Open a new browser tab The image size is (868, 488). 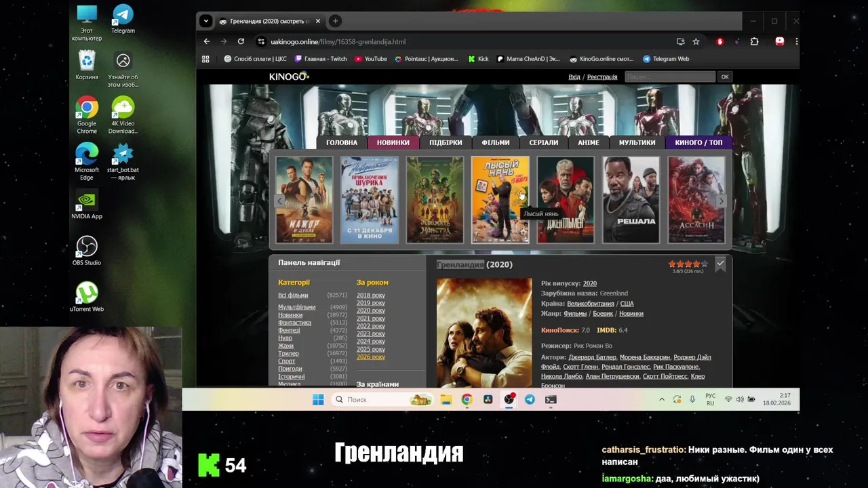335,21
